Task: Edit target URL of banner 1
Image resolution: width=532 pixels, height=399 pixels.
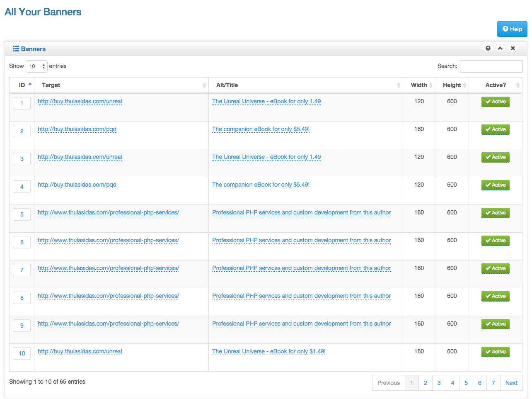Action: point(80,101)
